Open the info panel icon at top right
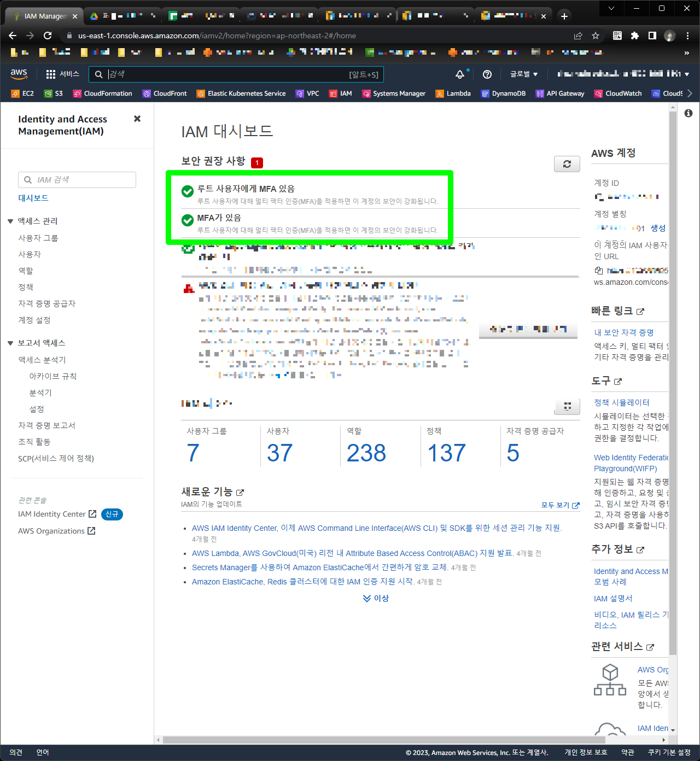 689,113
